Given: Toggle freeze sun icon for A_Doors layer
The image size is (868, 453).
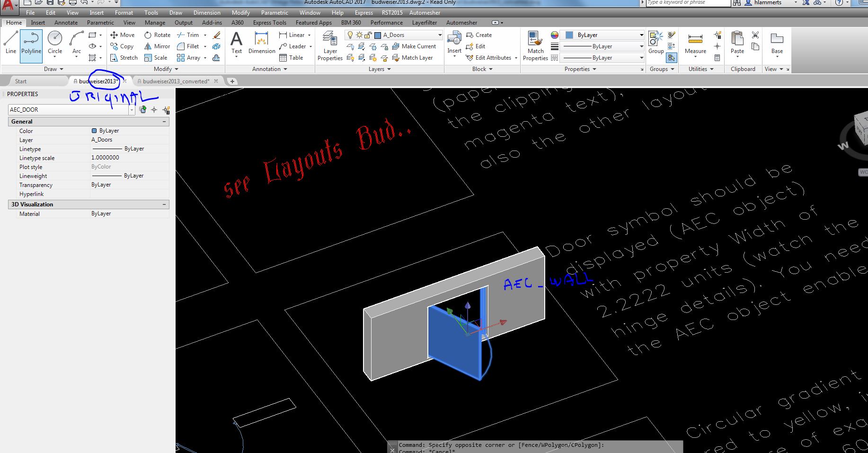Looking at the screenshot, I should 359,35.
